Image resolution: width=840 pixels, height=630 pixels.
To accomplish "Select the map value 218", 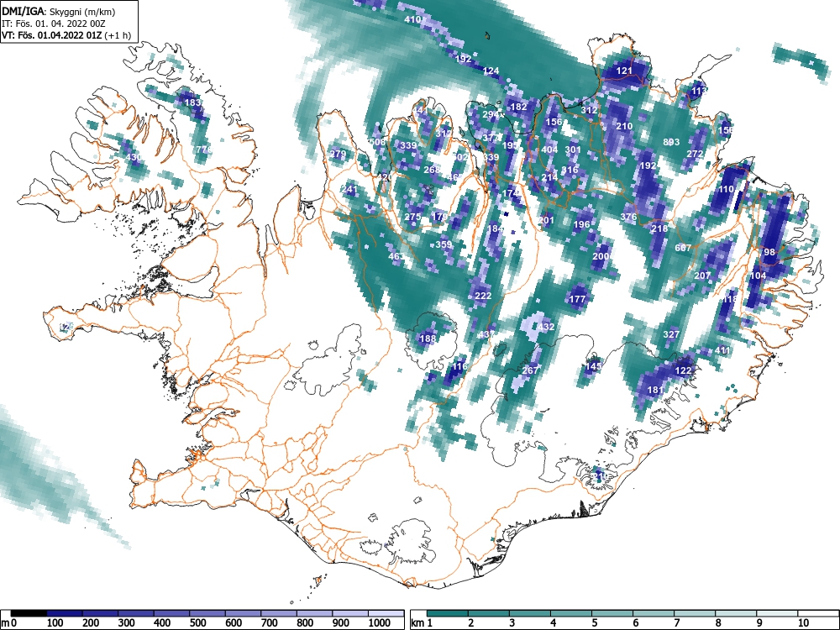I will pyautogui.click(x=659, y=228).
